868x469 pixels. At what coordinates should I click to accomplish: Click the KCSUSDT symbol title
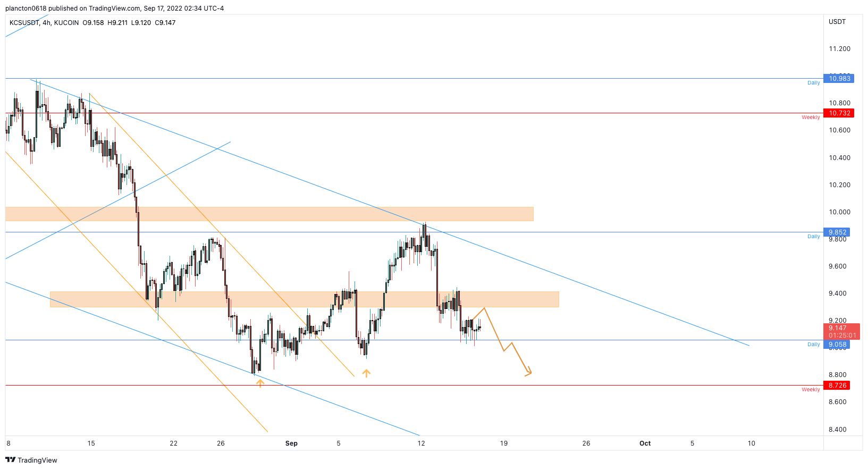pyautogui.click(x=24, y=23)
